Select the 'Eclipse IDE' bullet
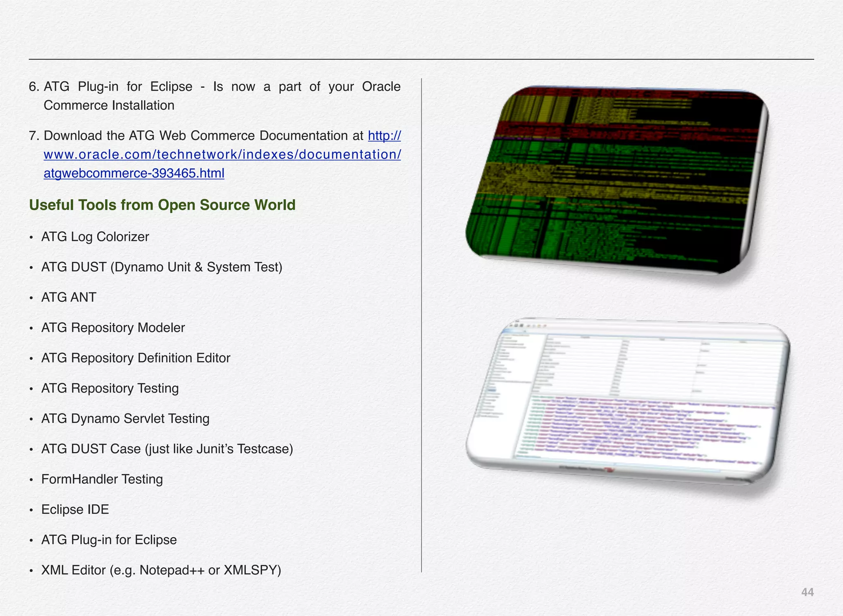This screenshot has width=843, height=616. 75,509
